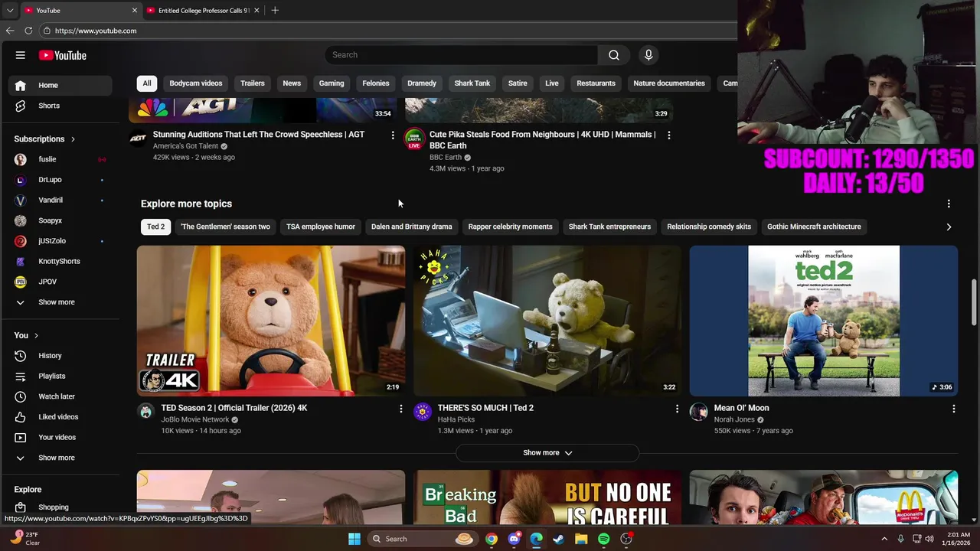Open browser tab search dropdown
The width and height of the screenshot is (980, 551).
(10, 10)
